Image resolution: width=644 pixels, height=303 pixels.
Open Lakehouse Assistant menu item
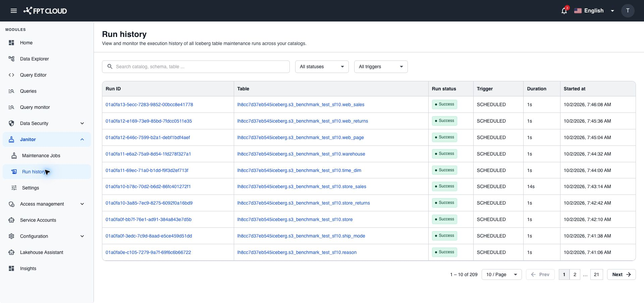47,252
